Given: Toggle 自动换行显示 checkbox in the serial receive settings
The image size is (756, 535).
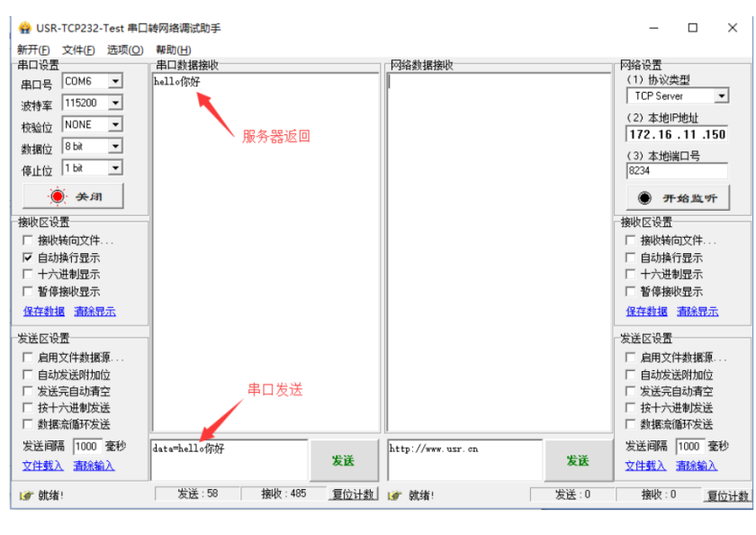Looking at the screenshot, I should point(28,258).
